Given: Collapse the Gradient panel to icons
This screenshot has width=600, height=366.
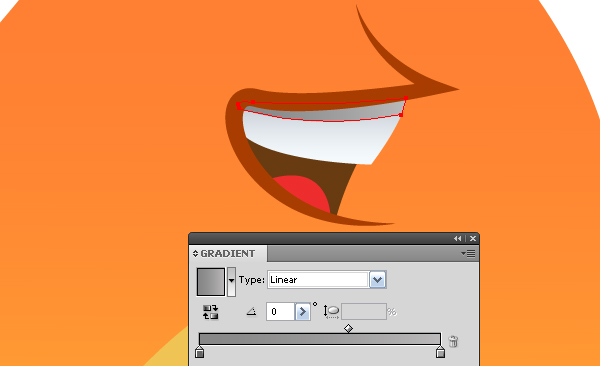Looking at the screenshot, I should pyautogui.click(x=458, y=239).
